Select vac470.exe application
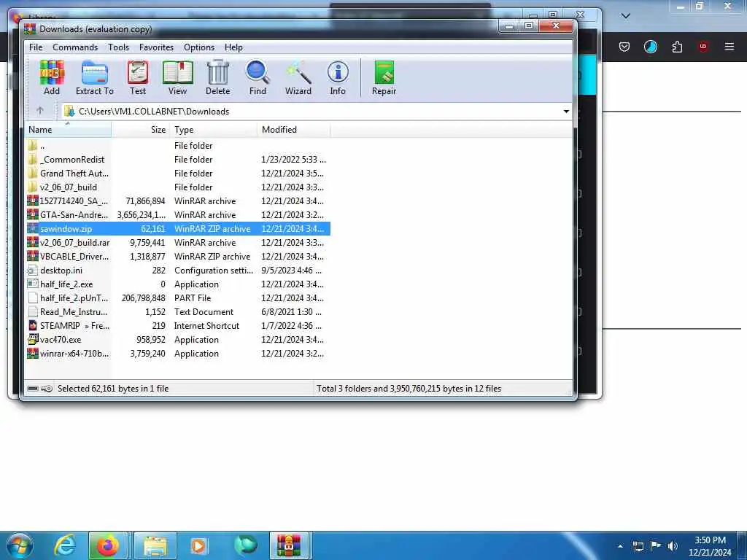 (178, 340)
